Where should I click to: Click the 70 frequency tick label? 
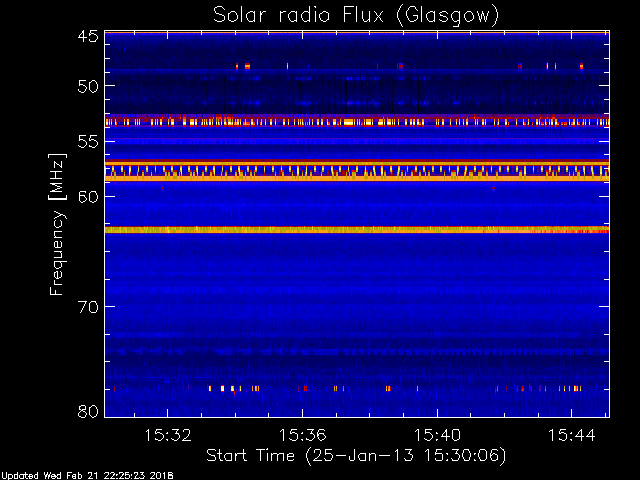tap(88, 307)
